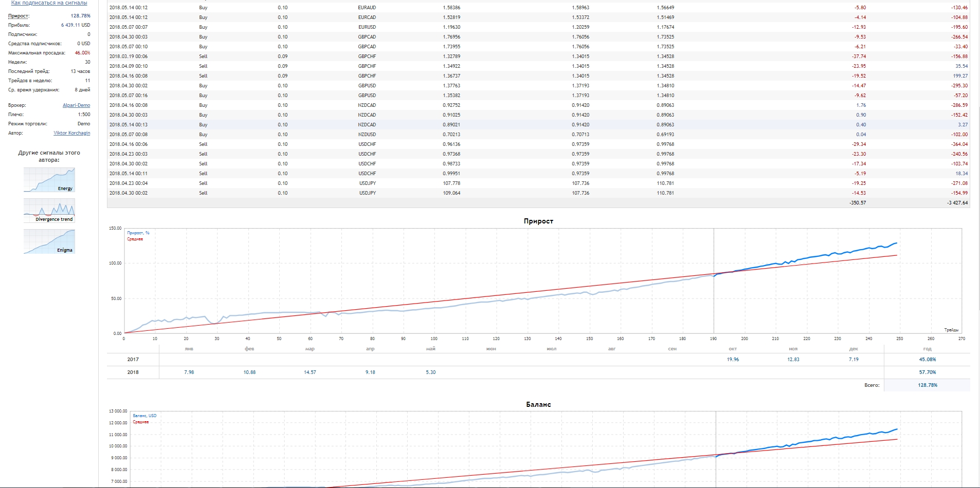Click the date 2018.05.07 00:16

coord(129,96)
